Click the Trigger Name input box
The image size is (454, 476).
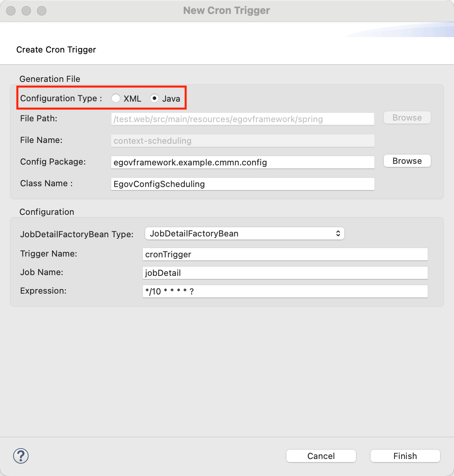285,254
